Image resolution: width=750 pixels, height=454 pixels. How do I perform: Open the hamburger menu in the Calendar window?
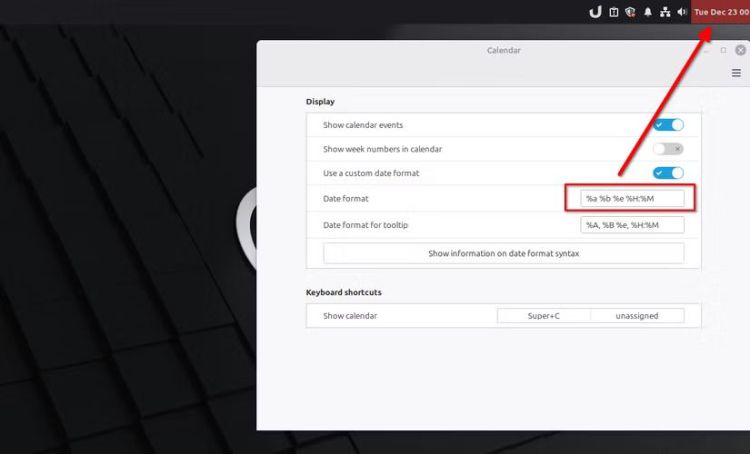point(737,73)
